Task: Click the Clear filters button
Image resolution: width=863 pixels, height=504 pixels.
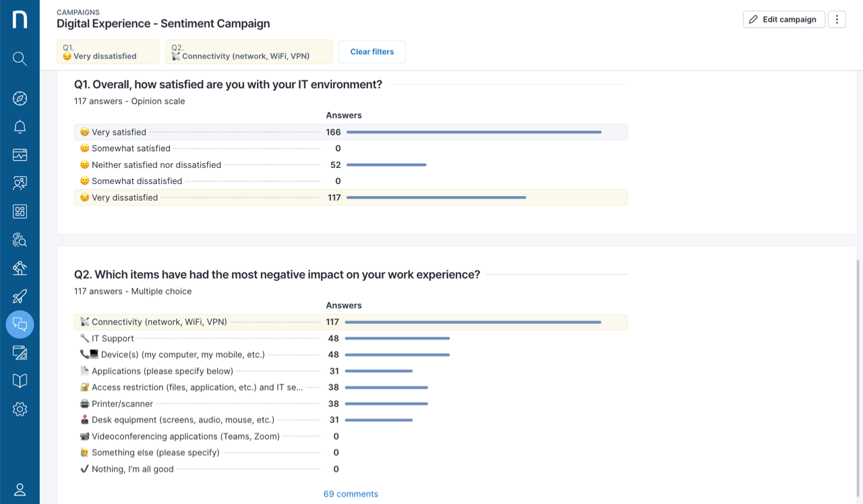Action: tap(371, 52)
